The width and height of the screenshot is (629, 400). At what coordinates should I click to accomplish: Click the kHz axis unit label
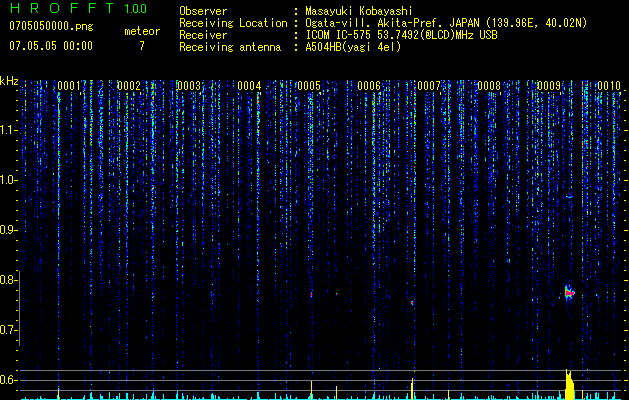(9, 81)
